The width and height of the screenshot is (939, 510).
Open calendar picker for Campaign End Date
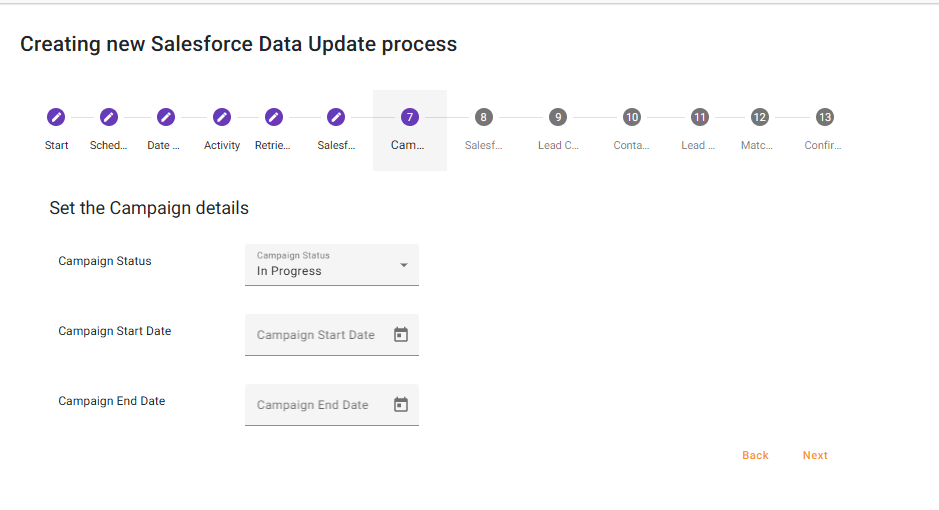tap(401, 405)
